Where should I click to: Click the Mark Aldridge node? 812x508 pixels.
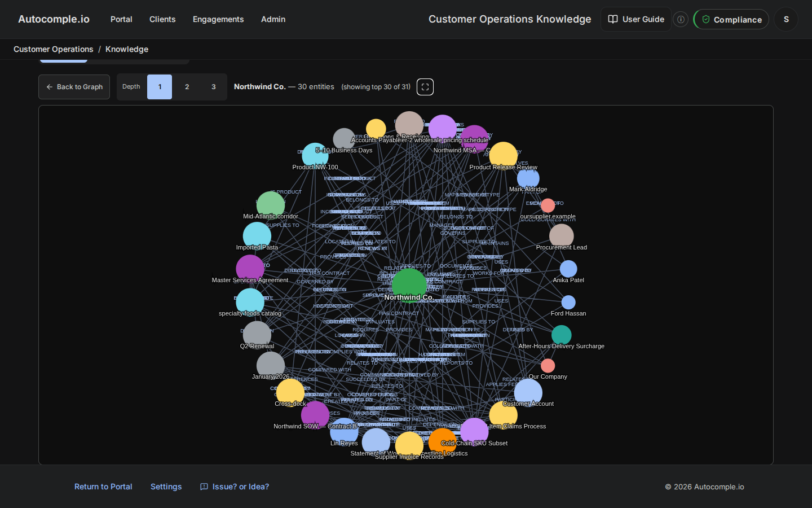coord(528,178)
